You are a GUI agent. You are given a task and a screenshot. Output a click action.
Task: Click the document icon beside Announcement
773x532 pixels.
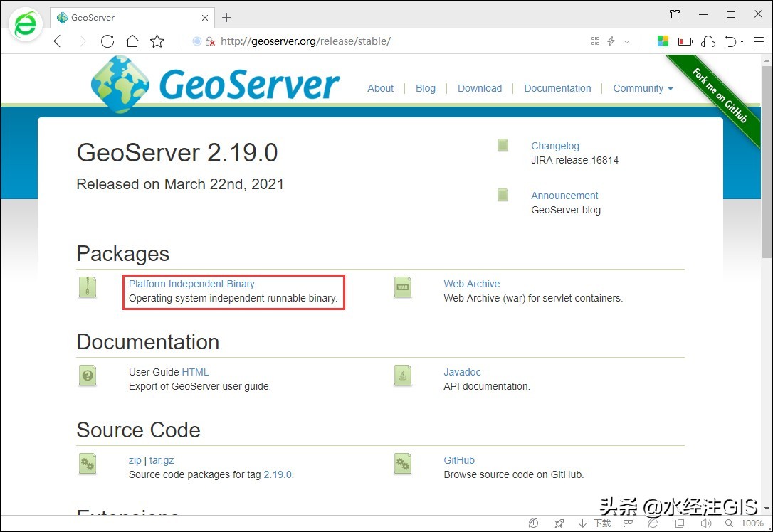(x=503, y=195)
